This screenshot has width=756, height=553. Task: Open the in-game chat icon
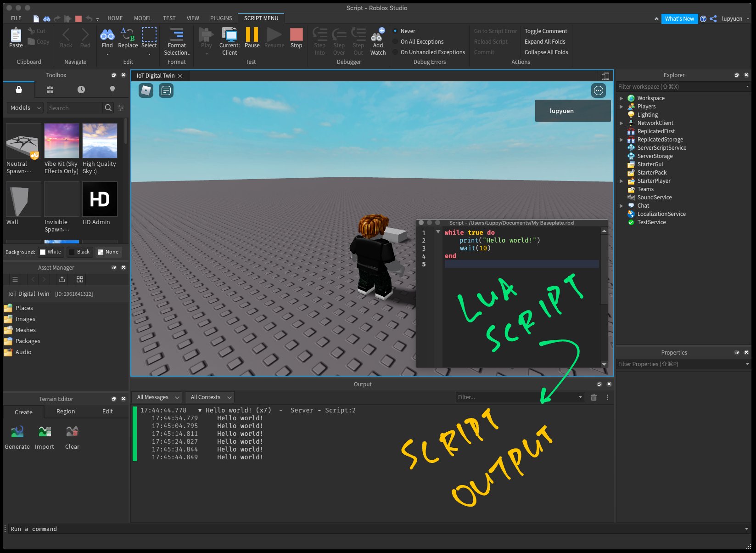point(166,90)
